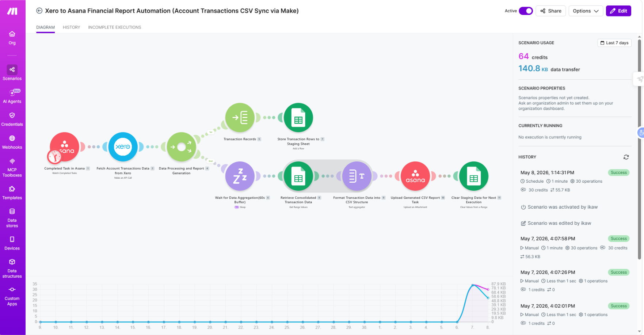
Task: Click Success badge for May 8 execution
Action: pyautogui.click(x=619, y=172)
